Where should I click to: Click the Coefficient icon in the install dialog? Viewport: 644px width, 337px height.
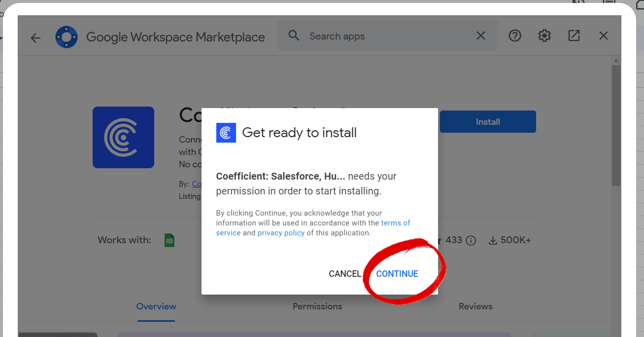[x=226, y=133]
